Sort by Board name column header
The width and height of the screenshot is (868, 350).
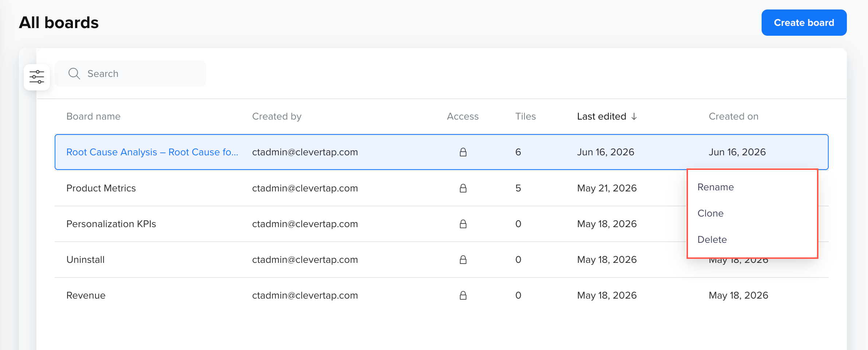coord(93,116)
